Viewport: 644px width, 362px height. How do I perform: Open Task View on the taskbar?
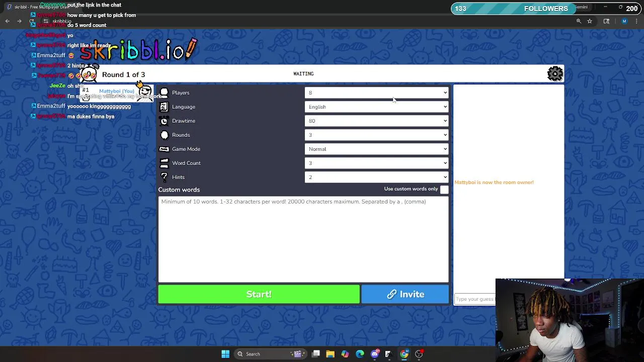[x=315, y=354]
